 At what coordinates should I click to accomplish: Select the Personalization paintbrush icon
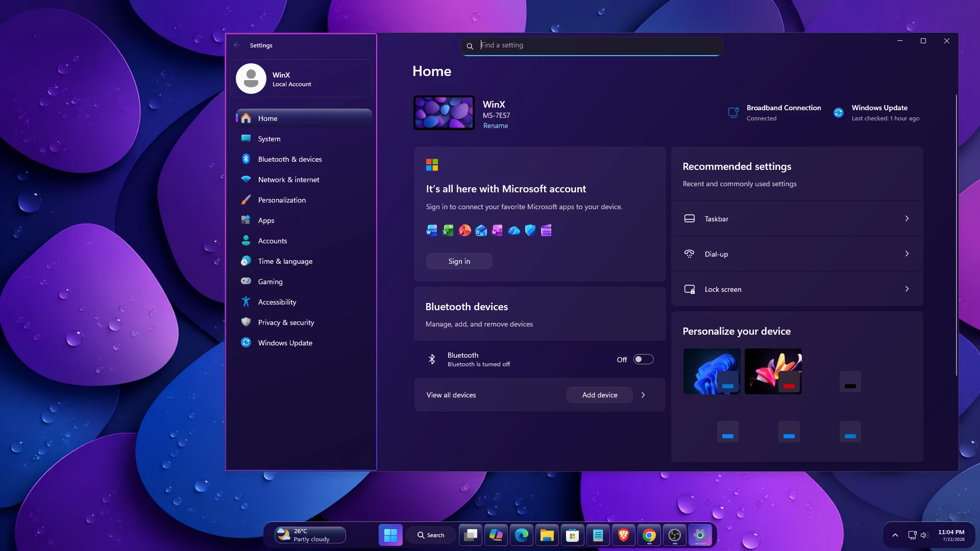pos(246,199)
